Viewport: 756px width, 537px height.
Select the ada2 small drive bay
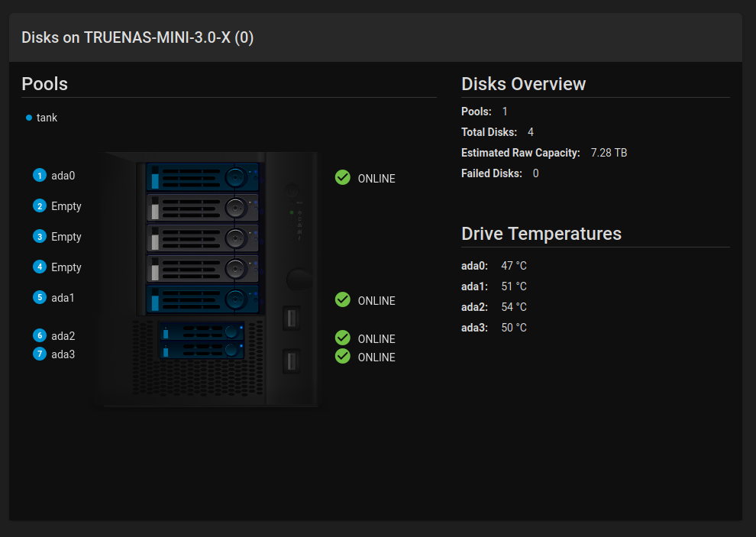tap(202, 332)
